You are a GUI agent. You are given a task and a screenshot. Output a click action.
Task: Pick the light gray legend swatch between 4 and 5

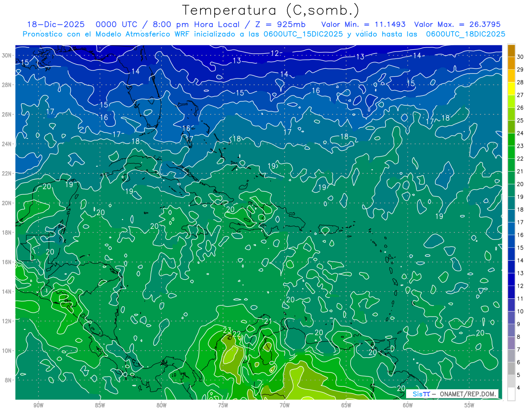[x=511, y=381]
